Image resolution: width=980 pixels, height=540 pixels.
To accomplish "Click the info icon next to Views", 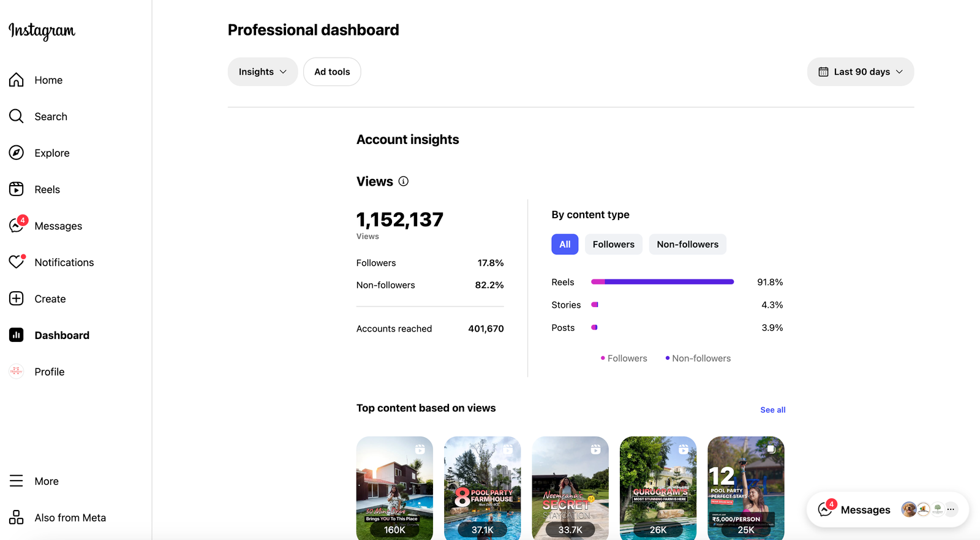I will [404, 181].
